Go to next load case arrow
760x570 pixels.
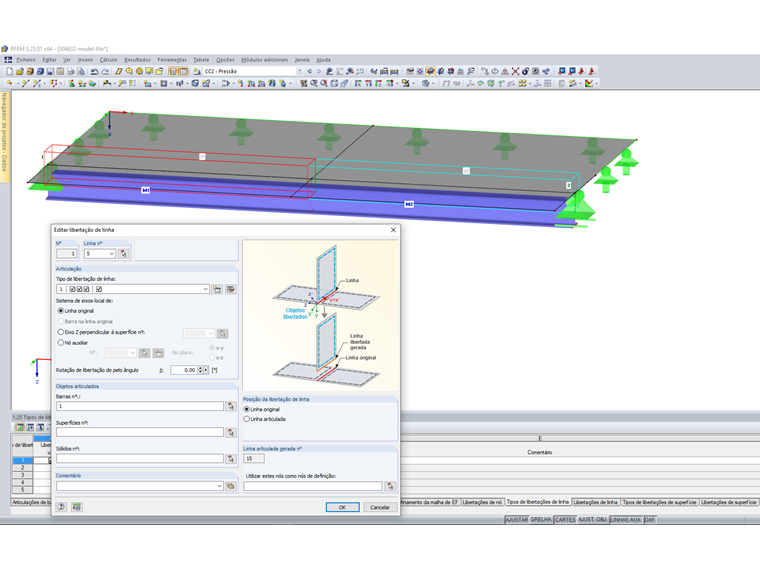pos(318,71)
